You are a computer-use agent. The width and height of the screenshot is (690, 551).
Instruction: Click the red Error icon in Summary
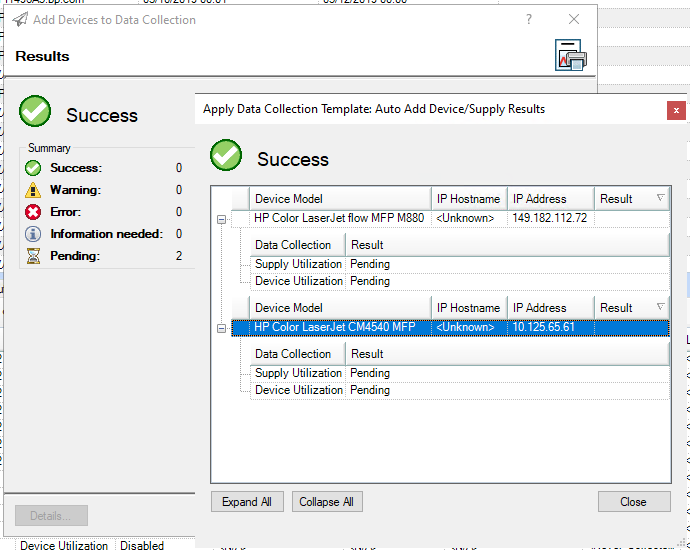point(33,212)
